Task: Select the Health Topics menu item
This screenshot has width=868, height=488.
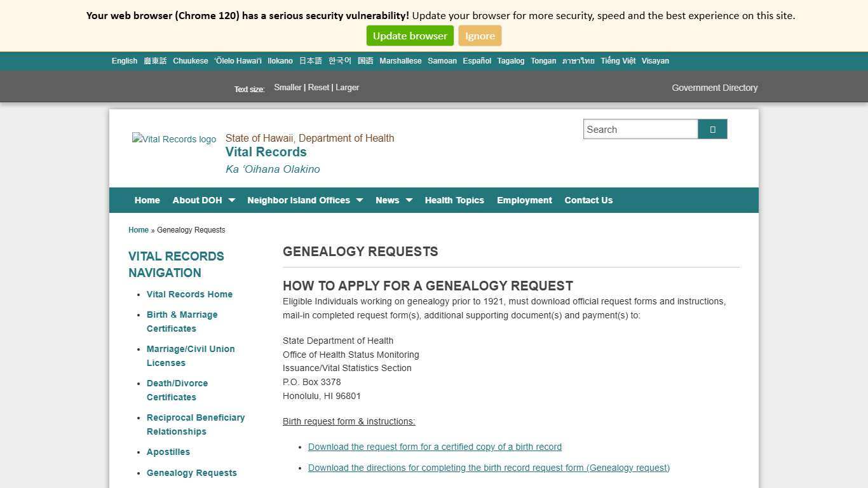Action: pyautogui.click(x=454, y=200)
